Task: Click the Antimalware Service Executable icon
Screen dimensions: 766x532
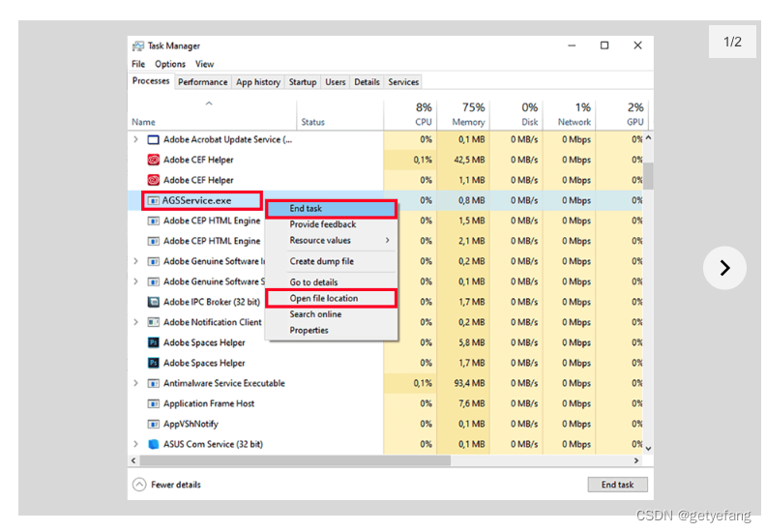Action: click(x=154, y=383)
